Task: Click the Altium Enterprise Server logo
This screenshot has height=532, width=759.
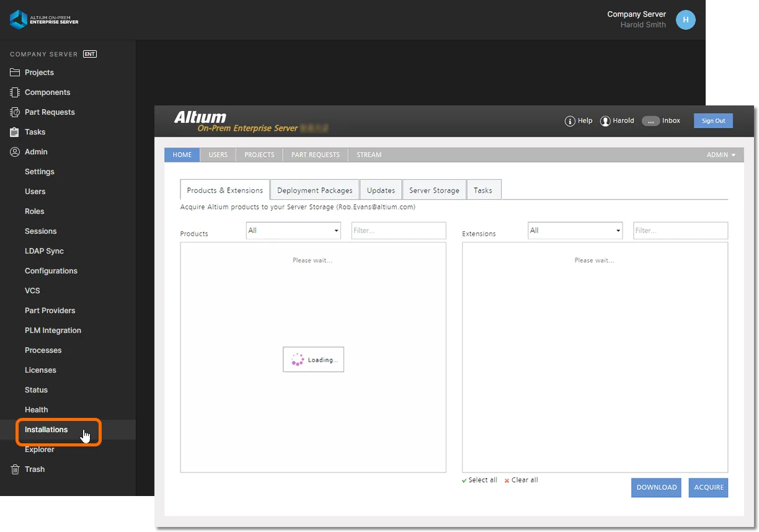Action: tap(44, 20)
